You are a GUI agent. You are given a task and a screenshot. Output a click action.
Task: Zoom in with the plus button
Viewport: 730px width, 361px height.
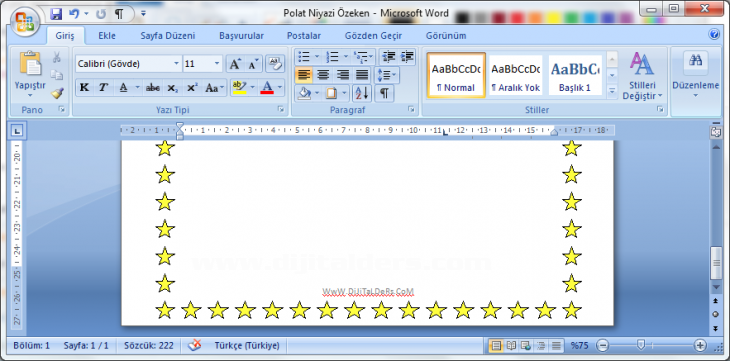(700, 346)
